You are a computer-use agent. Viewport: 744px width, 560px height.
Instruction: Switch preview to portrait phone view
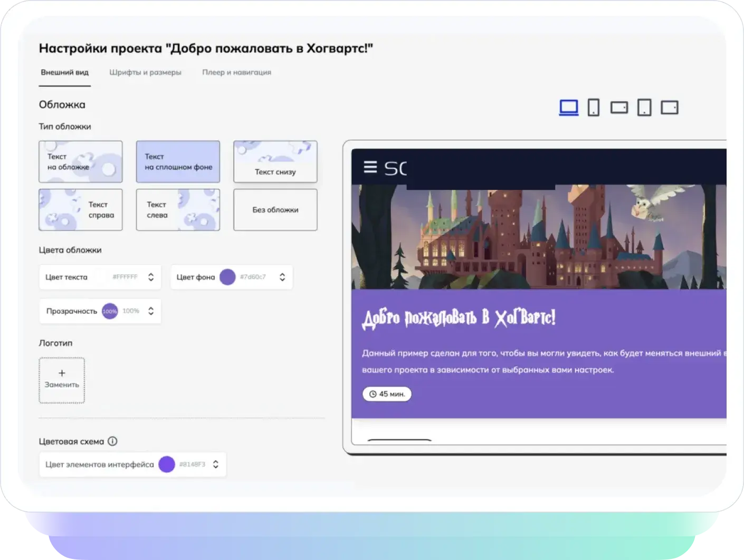point(594,108)
